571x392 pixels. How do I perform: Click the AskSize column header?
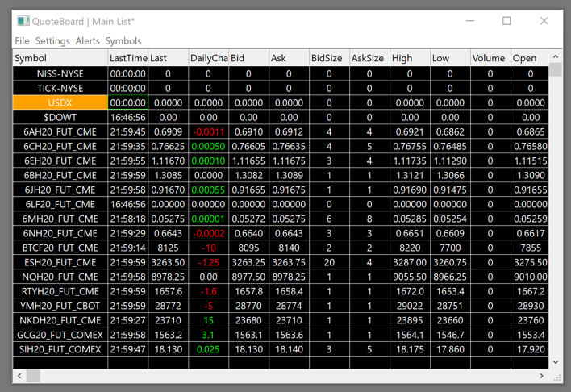coord(369,58)
